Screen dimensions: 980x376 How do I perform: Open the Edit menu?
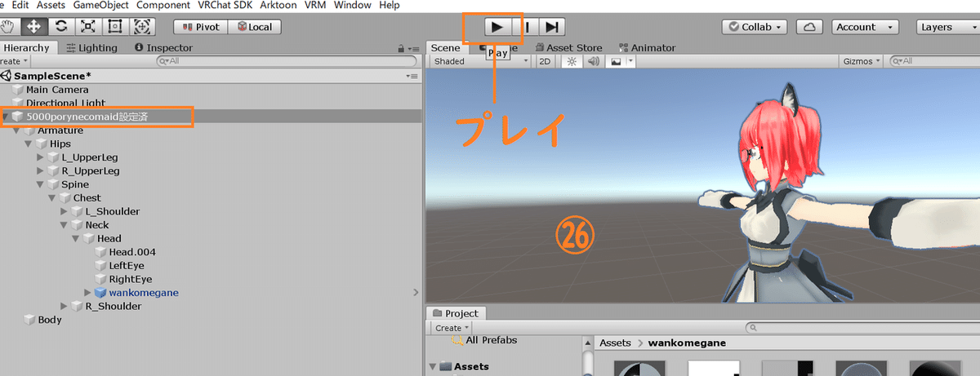tap(21, 5)
